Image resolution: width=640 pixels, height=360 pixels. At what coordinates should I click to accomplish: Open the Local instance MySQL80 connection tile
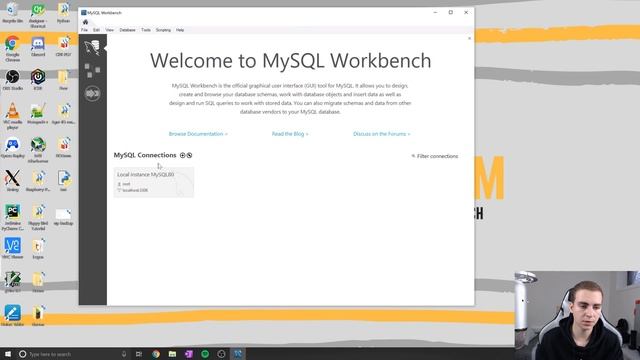(x=154, y=182)
